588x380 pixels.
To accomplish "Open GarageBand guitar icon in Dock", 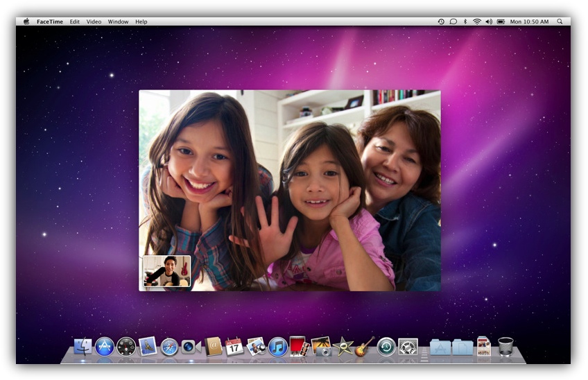I will (x=365, y=346).
